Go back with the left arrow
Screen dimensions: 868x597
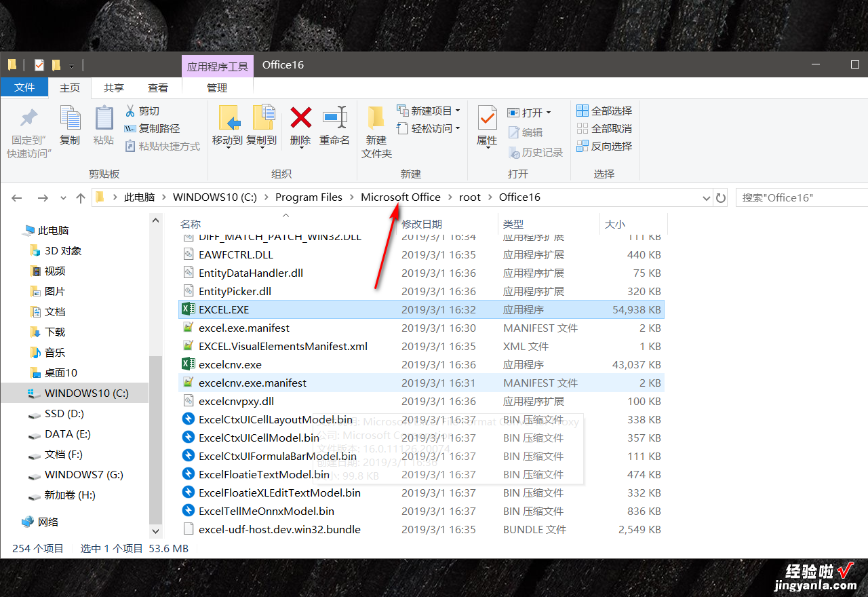point(17,197)
